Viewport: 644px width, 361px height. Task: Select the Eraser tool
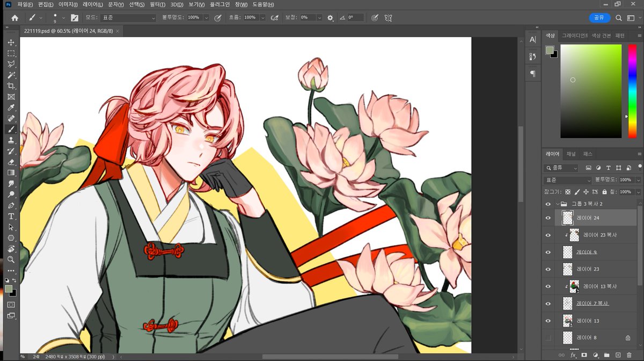point(11,162)
